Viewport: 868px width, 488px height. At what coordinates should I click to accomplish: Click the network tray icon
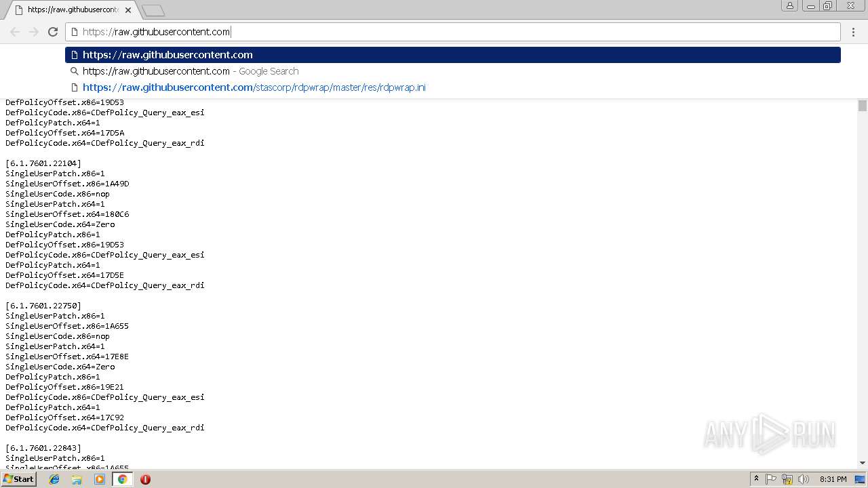coord(787,479)
